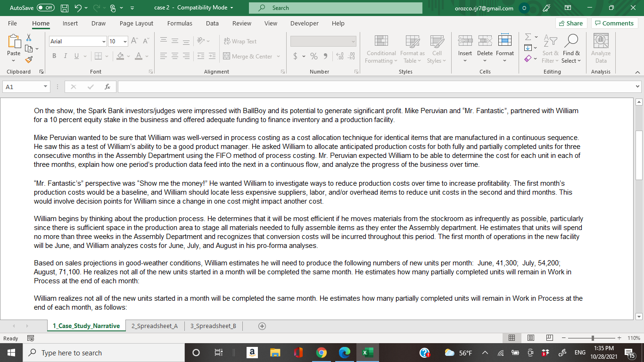Click the Analyze Data button
644x362 pixels.
point(601,49)
